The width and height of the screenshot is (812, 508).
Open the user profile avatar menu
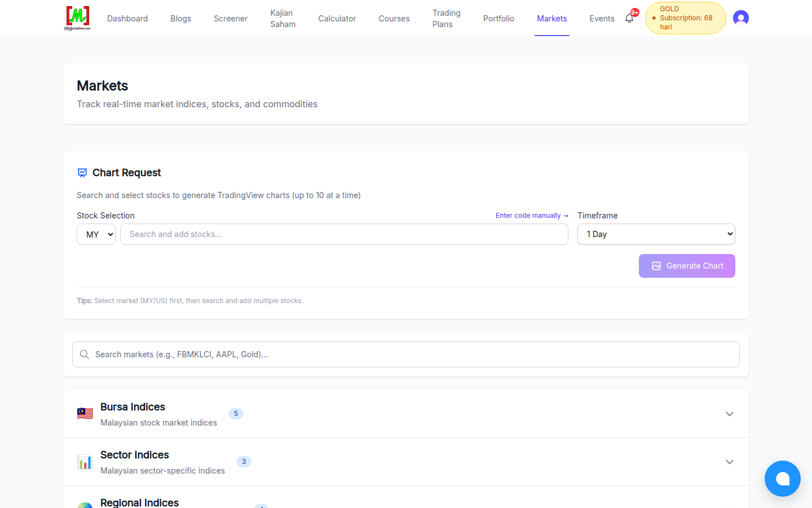coord(741,18)
